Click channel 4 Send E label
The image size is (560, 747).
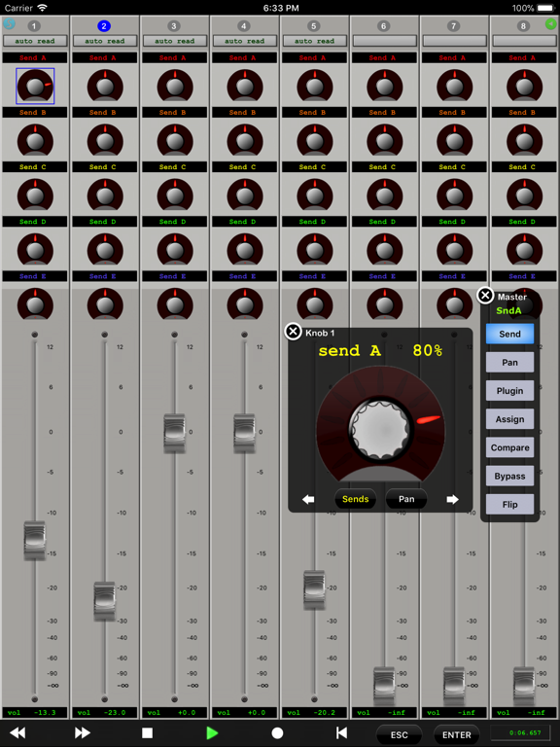point(245,276)
